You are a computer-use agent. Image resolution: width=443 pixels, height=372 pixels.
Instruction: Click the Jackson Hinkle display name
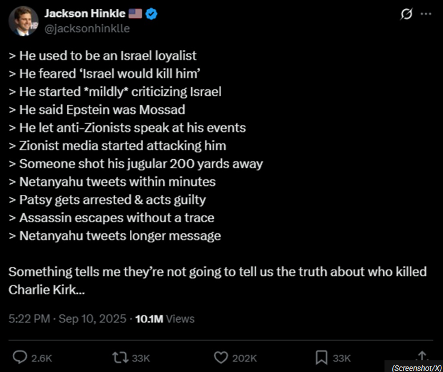pyautogui.click(x=85, y=13)
